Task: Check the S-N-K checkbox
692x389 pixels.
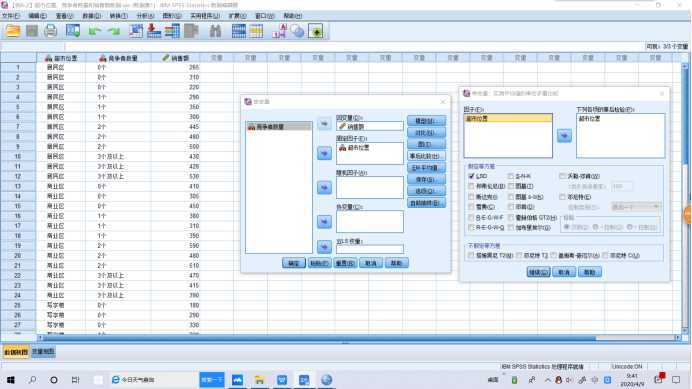Action: coord(511,176)
